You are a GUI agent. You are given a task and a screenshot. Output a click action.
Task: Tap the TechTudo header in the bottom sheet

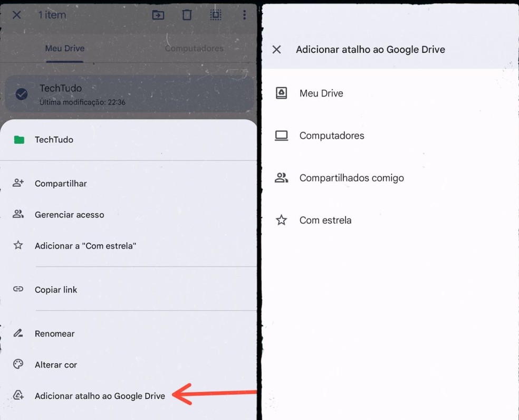(x=54, y=140)
